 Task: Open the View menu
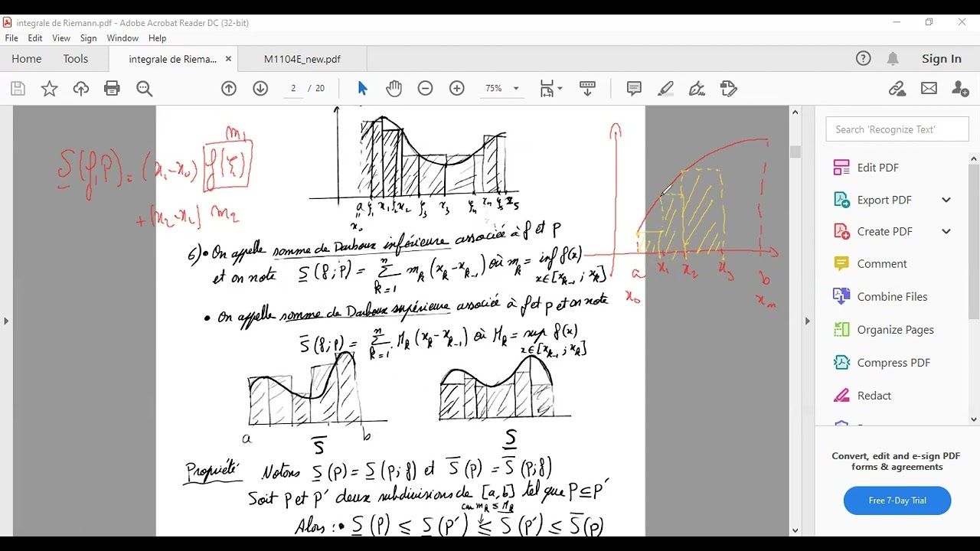[x=61, y=38]
